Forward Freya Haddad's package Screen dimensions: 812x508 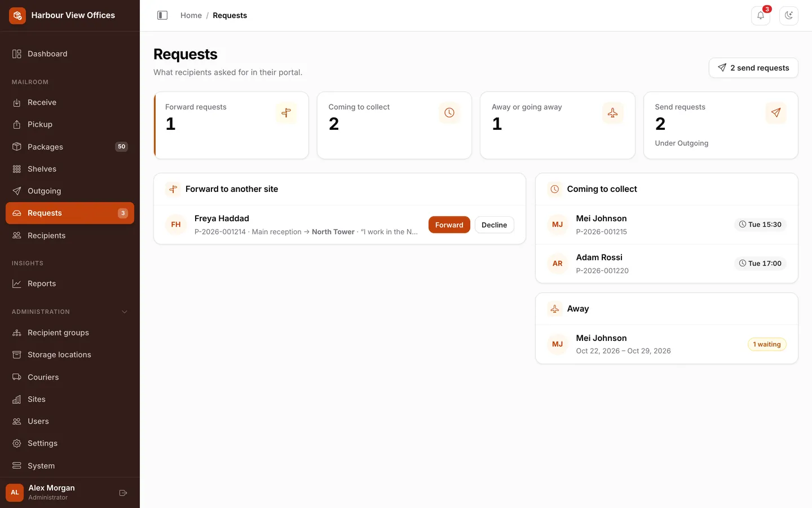449,225
